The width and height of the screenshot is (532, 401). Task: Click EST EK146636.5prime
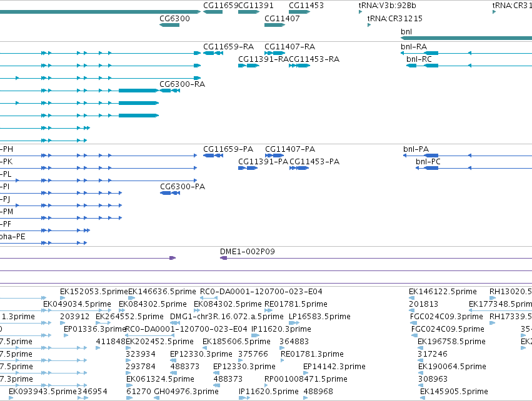(x=162, y=292)
